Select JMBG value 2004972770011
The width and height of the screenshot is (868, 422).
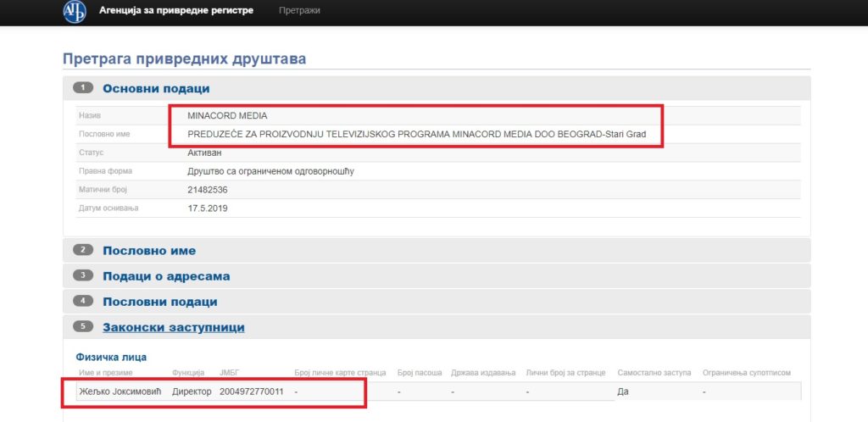(251, 391)
